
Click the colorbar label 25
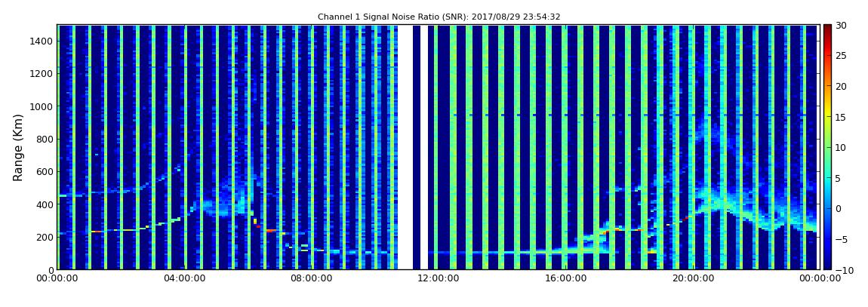coord(841,55)
